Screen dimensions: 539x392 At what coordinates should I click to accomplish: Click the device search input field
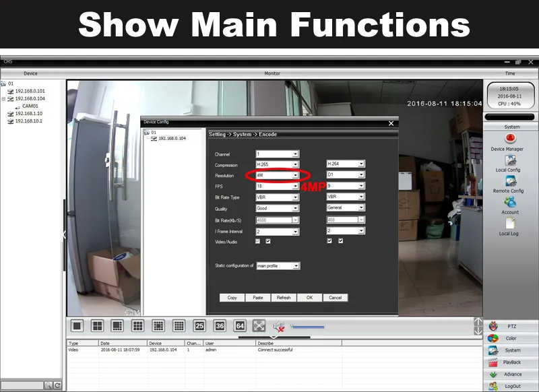22,385
